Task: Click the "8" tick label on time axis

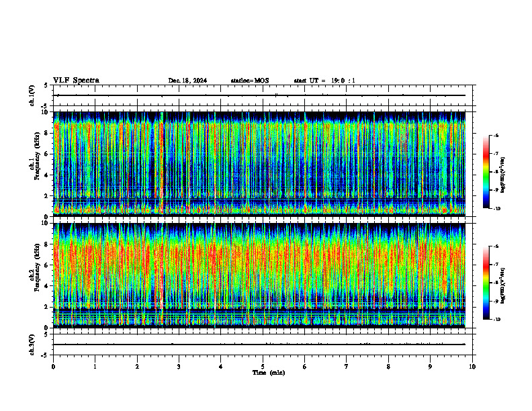Action: tap(388, 367)
